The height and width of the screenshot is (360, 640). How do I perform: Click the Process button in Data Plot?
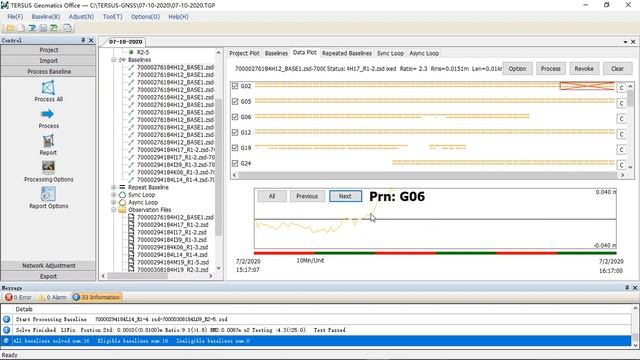coord(550,69)
